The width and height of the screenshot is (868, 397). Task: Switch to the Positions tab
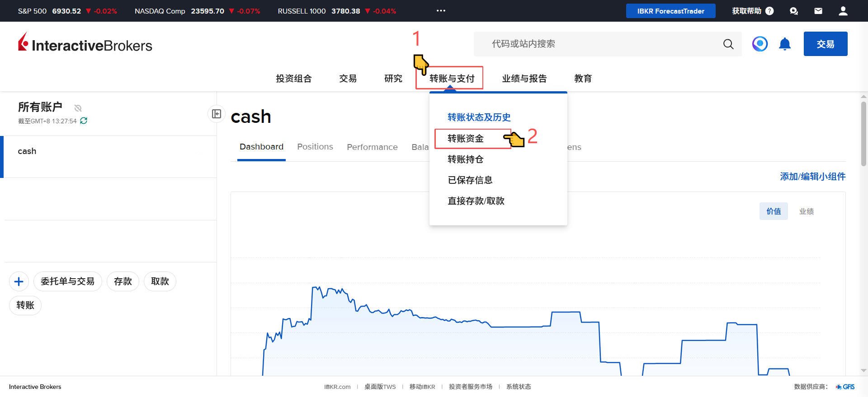coord(315,147)
